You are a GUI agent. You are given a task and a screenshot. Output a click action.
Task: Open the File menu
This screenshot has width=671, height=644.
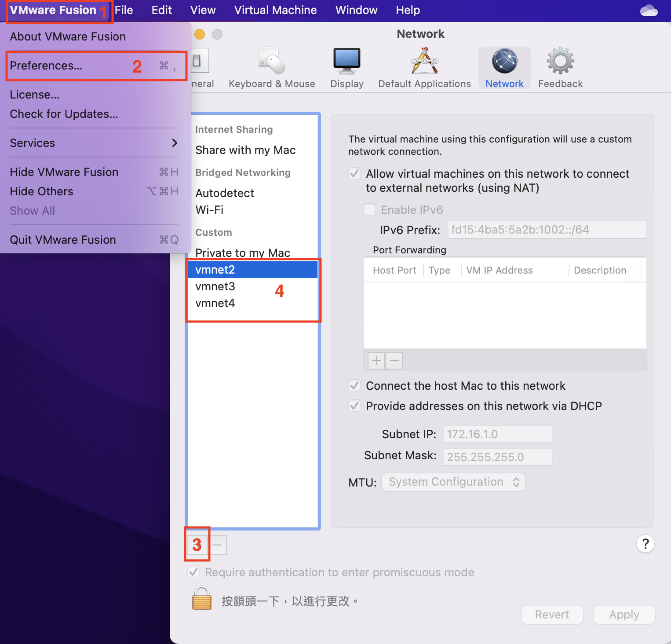click(124, 10)
